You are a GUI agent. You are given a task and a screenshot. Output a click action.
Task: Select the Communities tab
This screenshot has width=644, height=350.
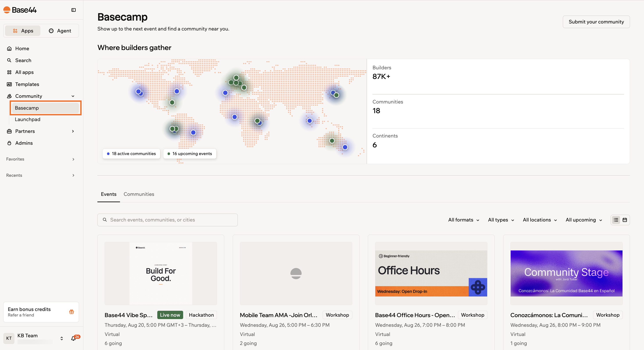[x=139, y=194]
